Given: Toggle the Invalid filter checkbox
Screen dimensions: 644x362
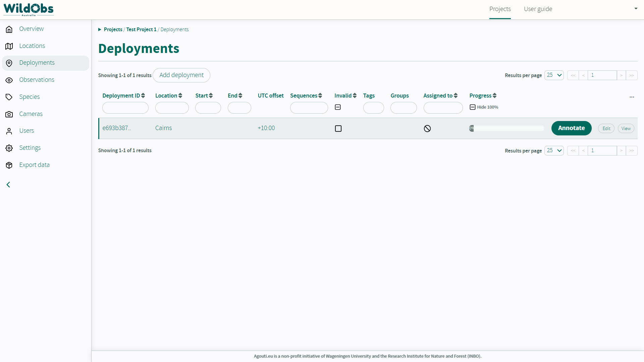Looking at the screenshot, I should point(338,107).
